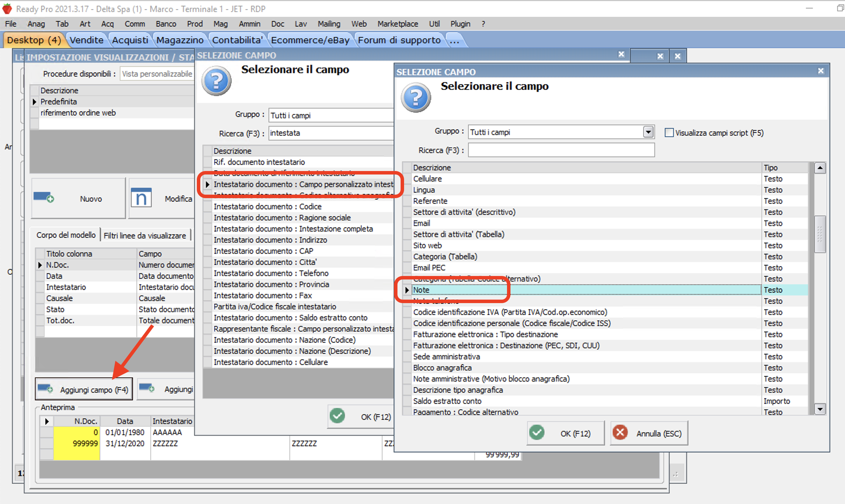Click the question mark icon in middle Selezione Campo dialog
Screen dimensions: 845x504
tap(216, 81)
